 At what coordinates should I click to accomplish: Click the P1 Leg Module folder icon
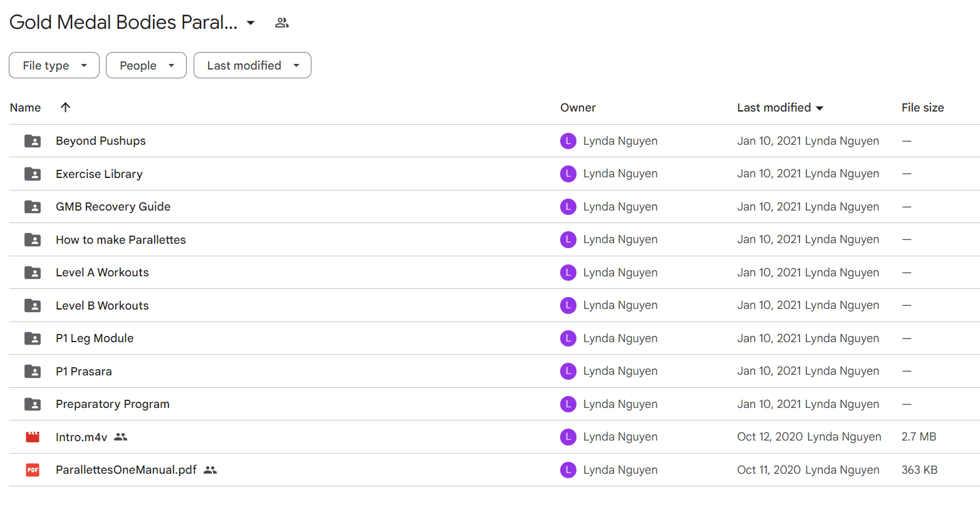click(33, 338)
